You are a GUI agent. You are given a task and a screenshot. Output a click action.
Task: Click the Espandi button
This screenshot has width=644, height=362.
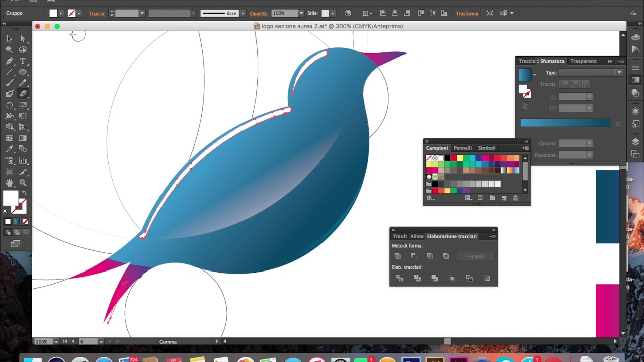[x=475, y=256]
